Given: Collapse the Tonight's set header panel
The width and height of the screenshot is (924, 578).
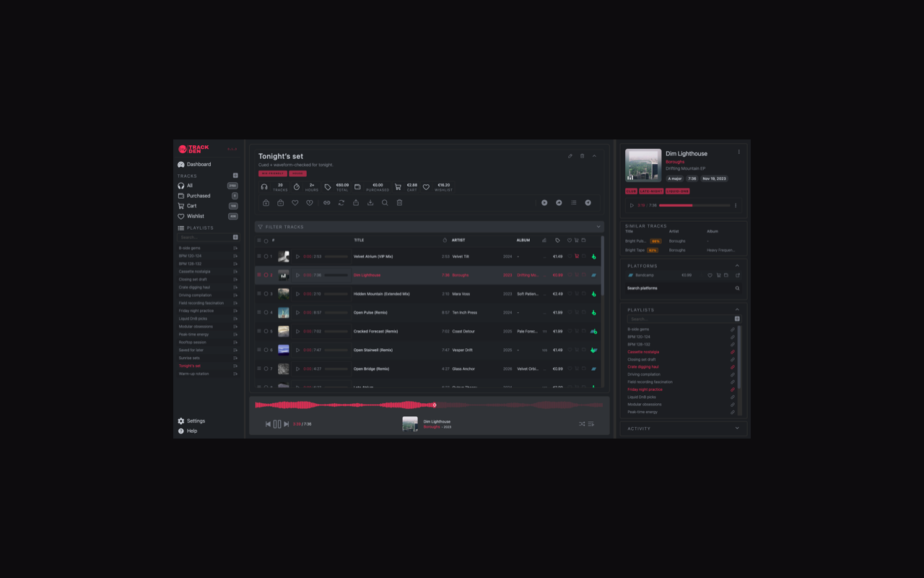Looking at the screenshot, I should 595,156.
